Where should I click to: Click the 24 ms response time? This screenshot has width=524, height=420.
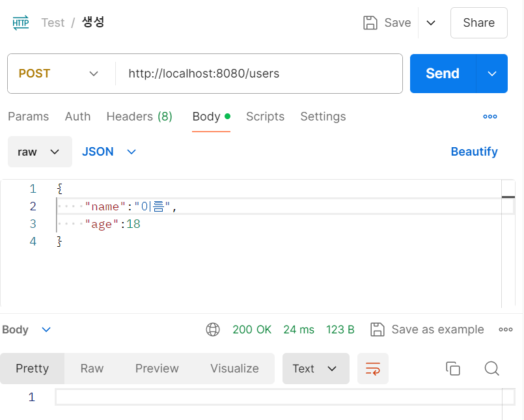click(299, 329)
